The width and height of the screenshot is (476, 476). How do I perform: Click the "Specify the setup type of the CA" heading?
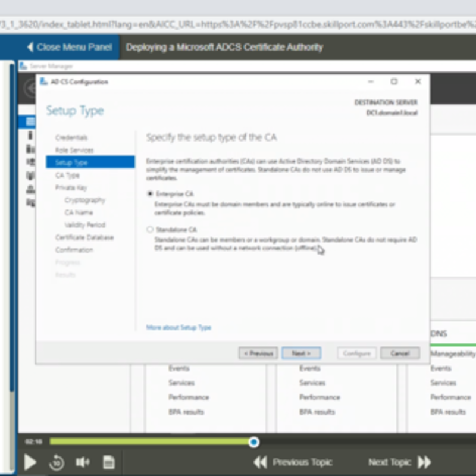click(x=212, y=137)
